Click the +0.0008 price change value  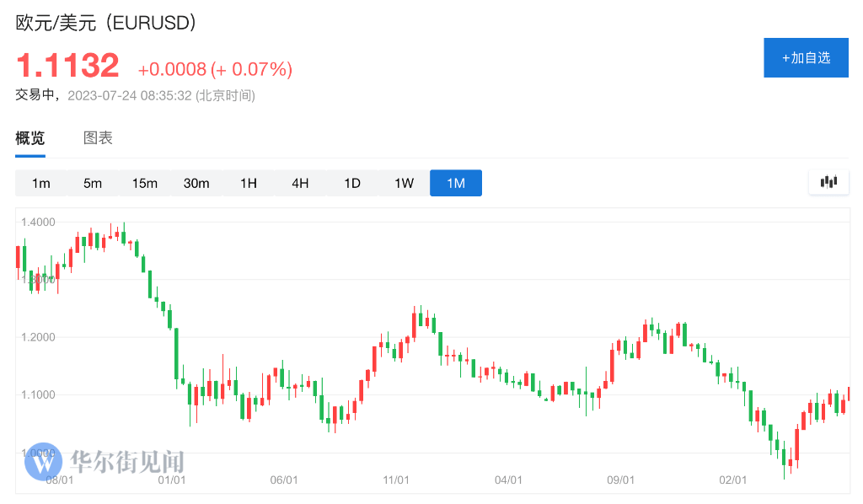[x=172, y=69]
